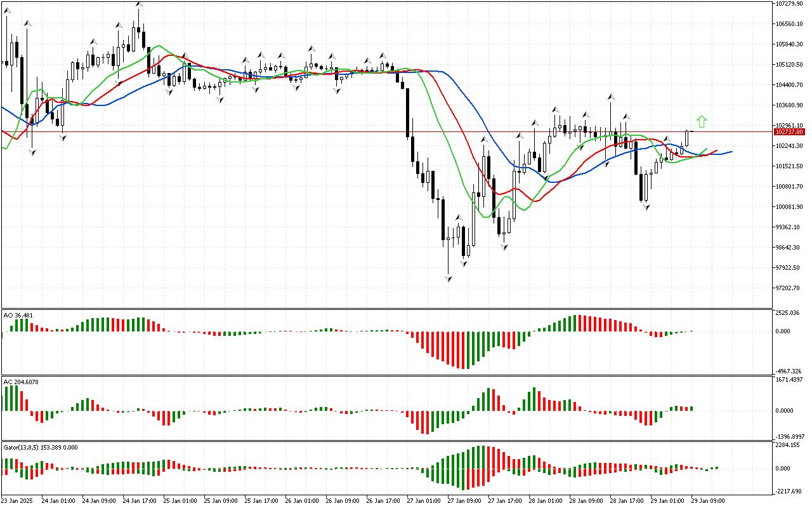Click the 25 Jan 09:00 time label
The height and width of the screenshot is (508, 812).
coord(221,501)
